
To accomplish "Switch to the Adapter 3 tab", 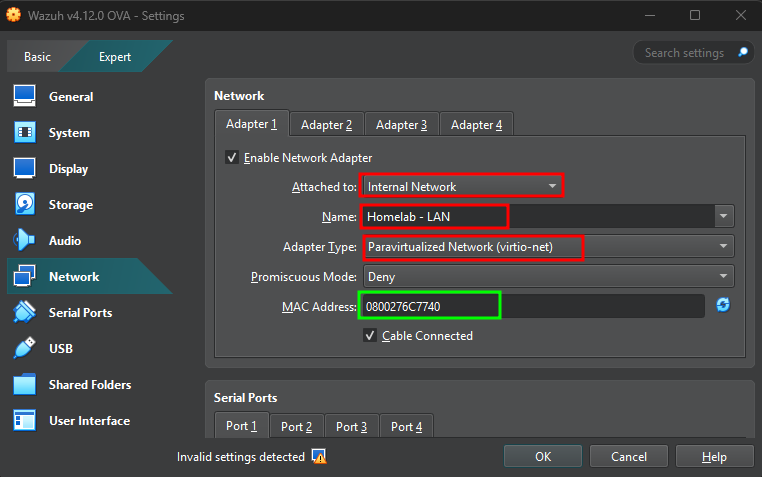I will 401,125.
